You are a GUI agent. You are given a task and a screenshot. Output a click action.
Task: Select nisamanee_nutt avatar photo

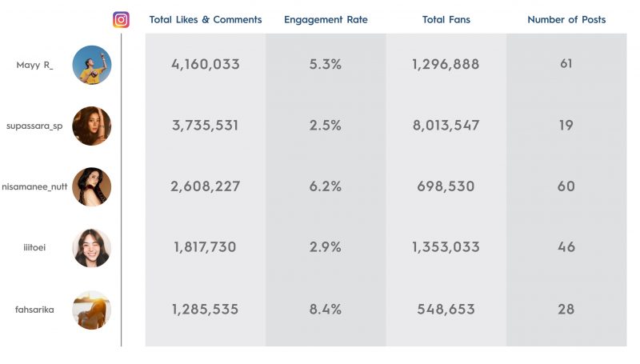[92, 187]
